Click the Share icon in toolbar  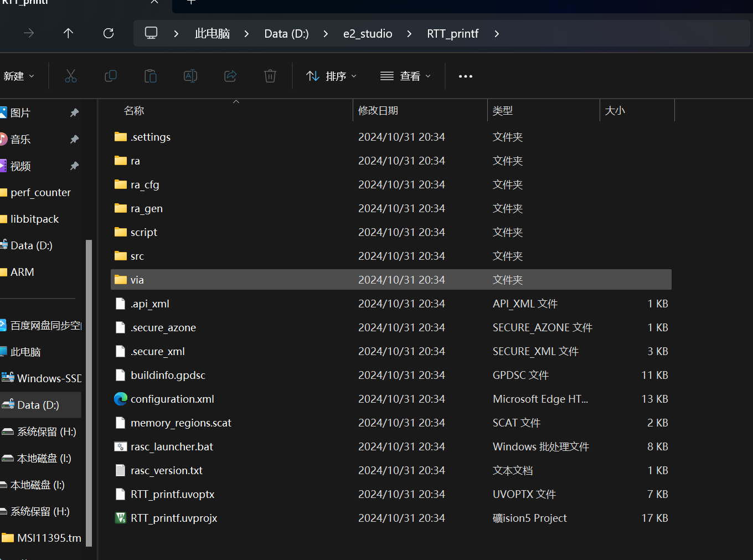230,76
